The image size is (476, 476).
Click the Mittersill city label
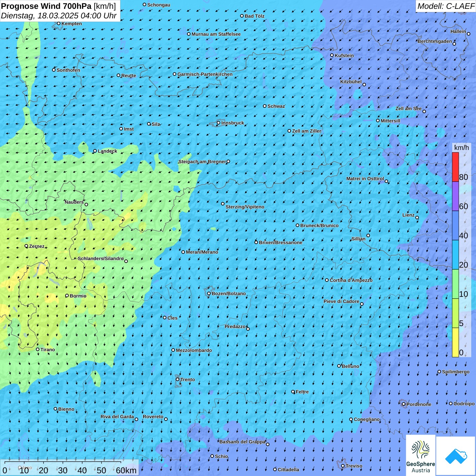point(390,121)
